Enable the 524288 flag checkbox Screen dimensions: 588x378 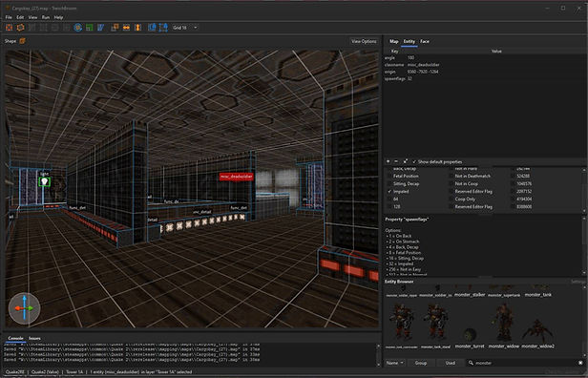[x=513, y=176]
